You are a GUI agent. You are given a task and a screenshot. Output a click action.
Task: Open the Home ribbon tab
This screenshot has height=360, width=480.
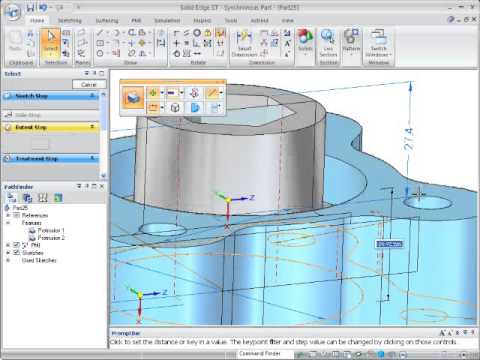click(x=37, y=20)
